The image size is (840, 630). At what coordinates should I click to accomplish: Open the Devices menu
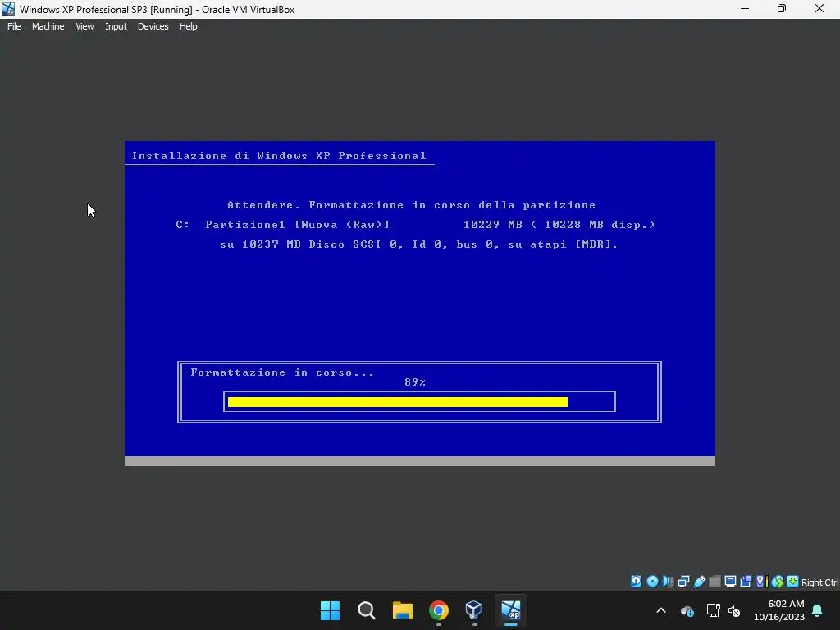(x=153, y=26)
